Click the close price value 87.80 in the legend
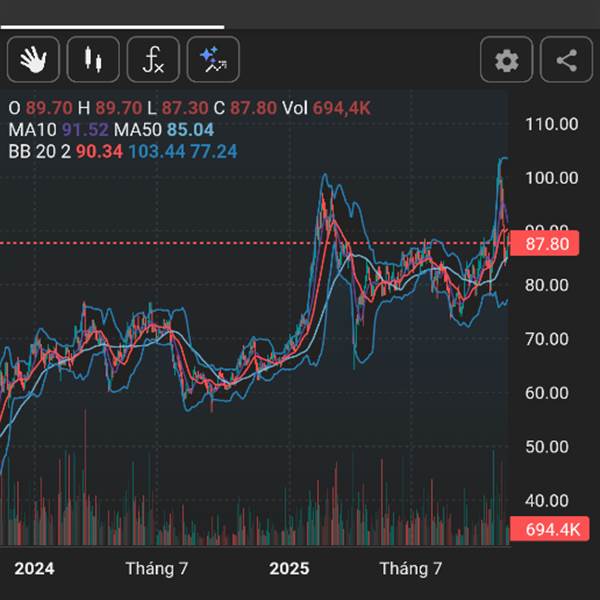Viewport: 600px width, 600px height. pyautogui.click(x=253, y=108)
